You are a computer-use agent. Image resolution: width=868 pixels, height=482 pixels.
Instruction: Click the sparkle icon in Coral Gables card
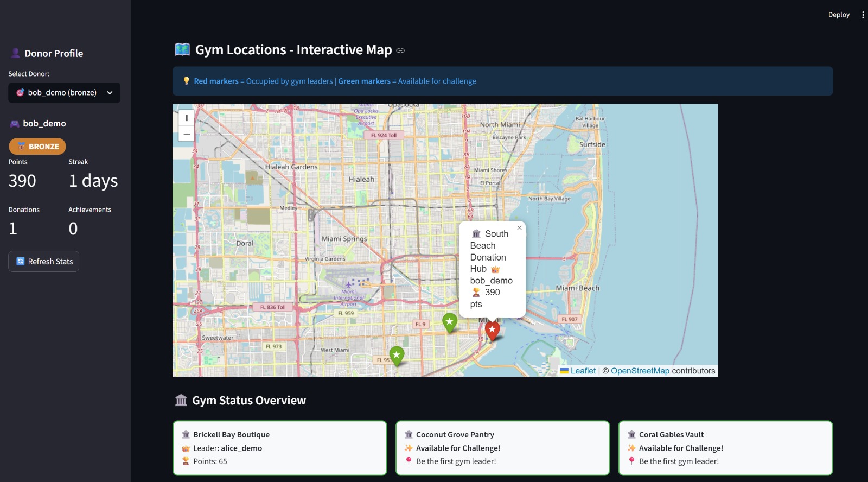point(631,448)
